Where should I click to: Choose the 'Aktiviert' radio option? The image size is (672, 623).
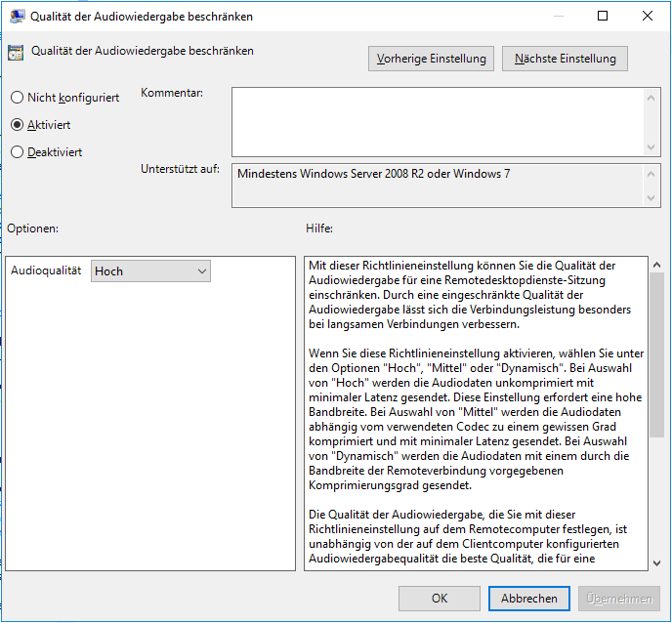pos(17,125)
